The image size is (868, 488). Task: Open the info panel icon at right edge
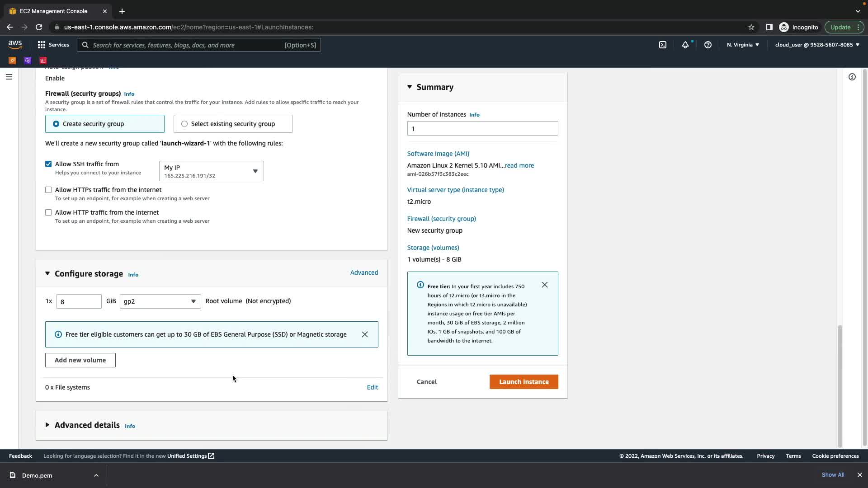tap(852, 77)
